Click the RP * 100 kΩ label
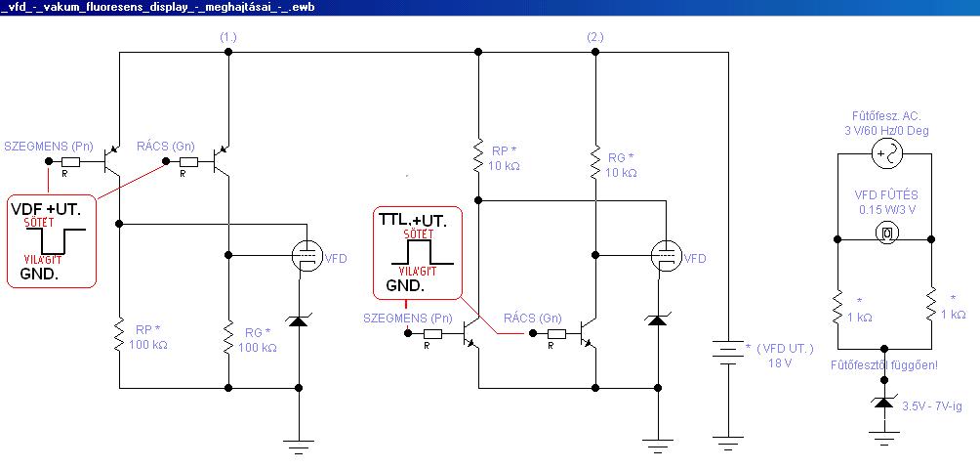The width and height of the screenshot is (980, 468). coord(148,337)
